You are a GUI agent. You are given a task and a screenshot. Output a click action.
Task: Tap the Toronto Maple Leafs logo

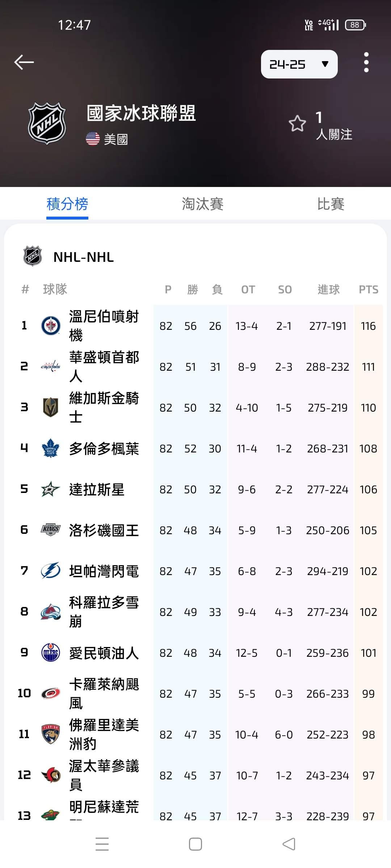pyautogui.click(x=51, y=448)
